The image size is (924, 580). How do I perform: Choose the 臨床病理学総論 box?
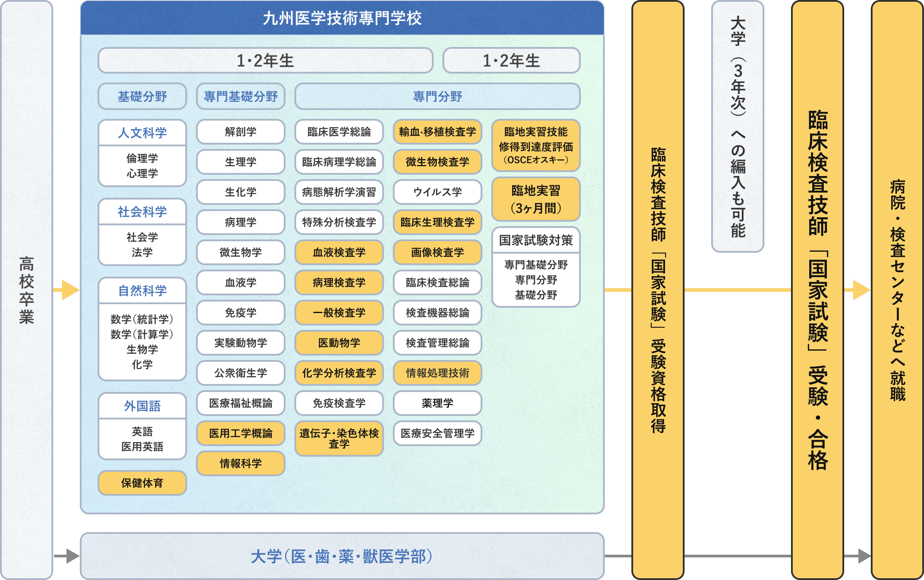tap(339, 162)
